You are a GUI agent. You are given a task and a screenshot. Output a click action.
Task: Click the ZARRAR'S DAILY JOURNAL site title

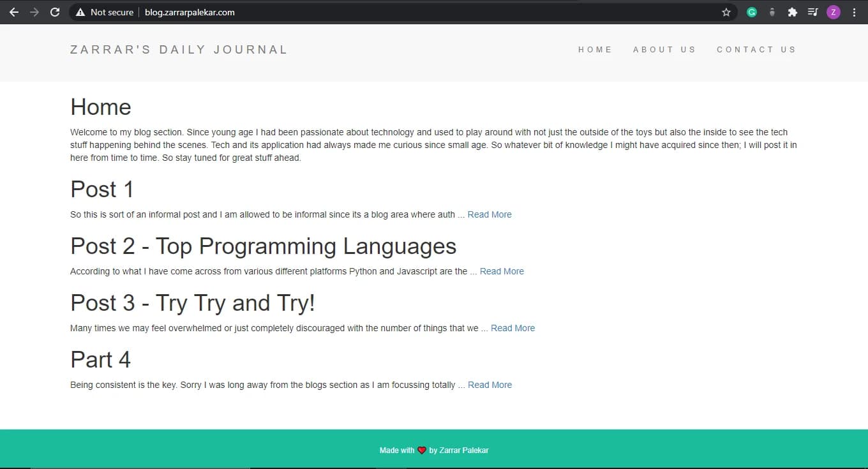179,49
